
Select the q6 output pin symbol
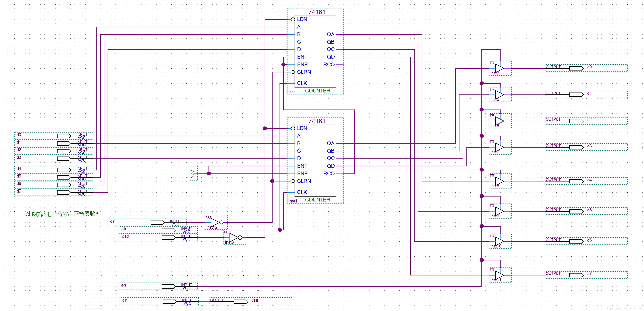586,241
